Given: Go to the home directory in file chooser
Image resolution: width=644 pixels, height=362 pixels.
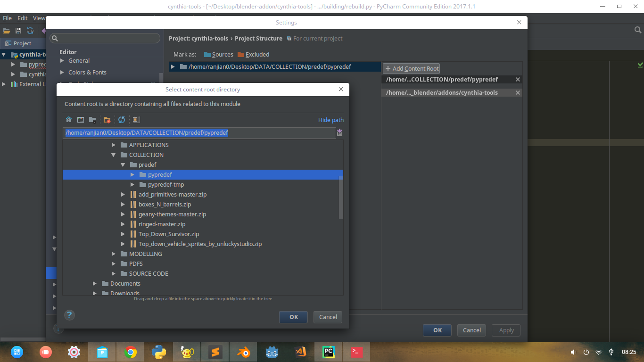Looking at the screenshot, I should click(69, 120).
